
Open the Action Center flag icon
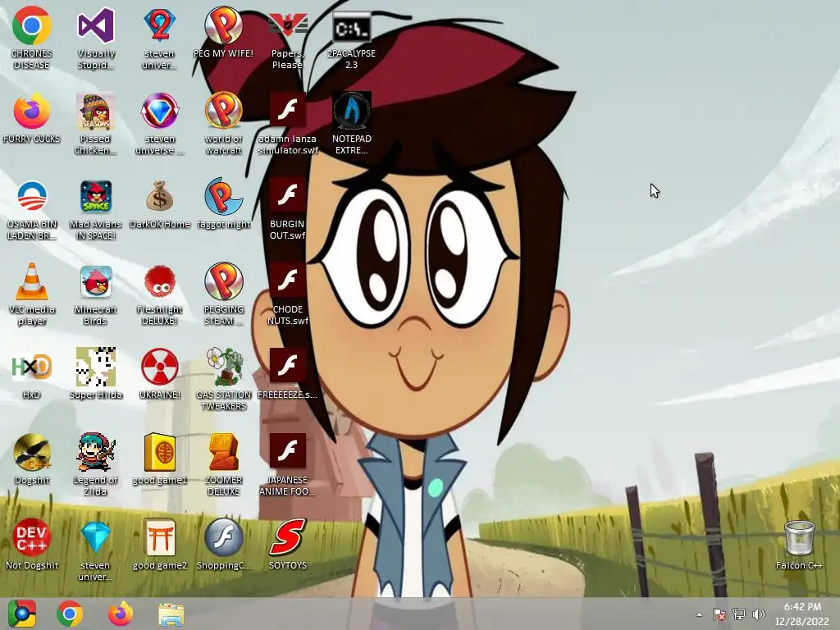(x=719, y=614)
